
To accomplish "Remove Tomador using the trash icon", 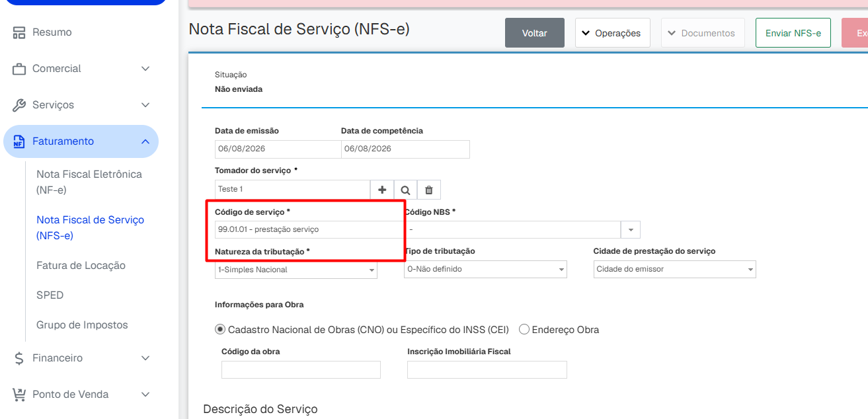I will [429, 190].
